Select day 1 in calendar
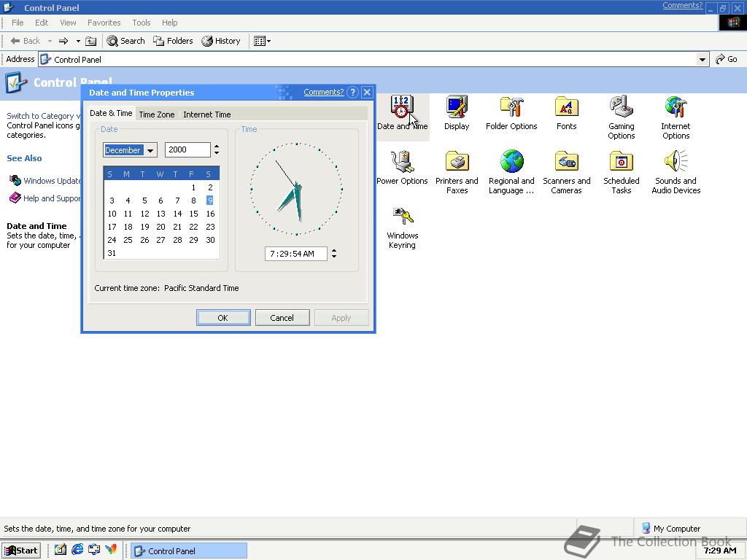The height and width of the screenshot is (560, 747). 193,187
